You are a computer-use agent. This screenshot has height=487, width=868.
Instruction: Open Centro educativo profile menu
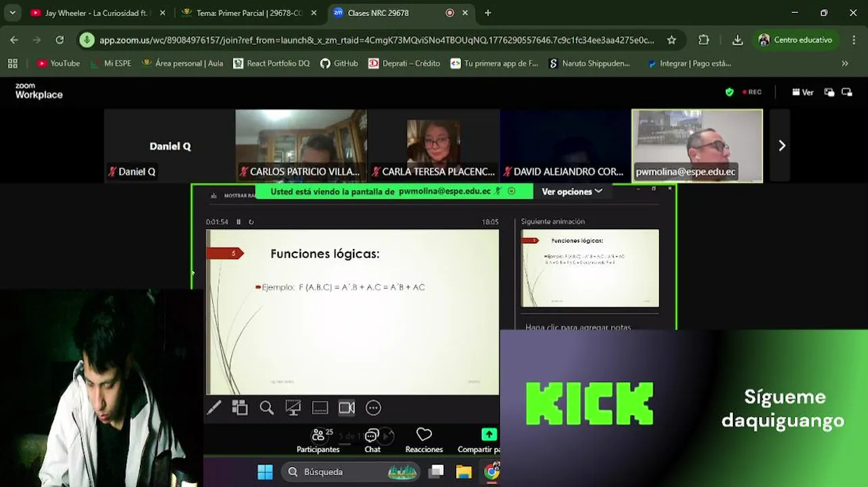pyautogui.click(x=796, y=40)
